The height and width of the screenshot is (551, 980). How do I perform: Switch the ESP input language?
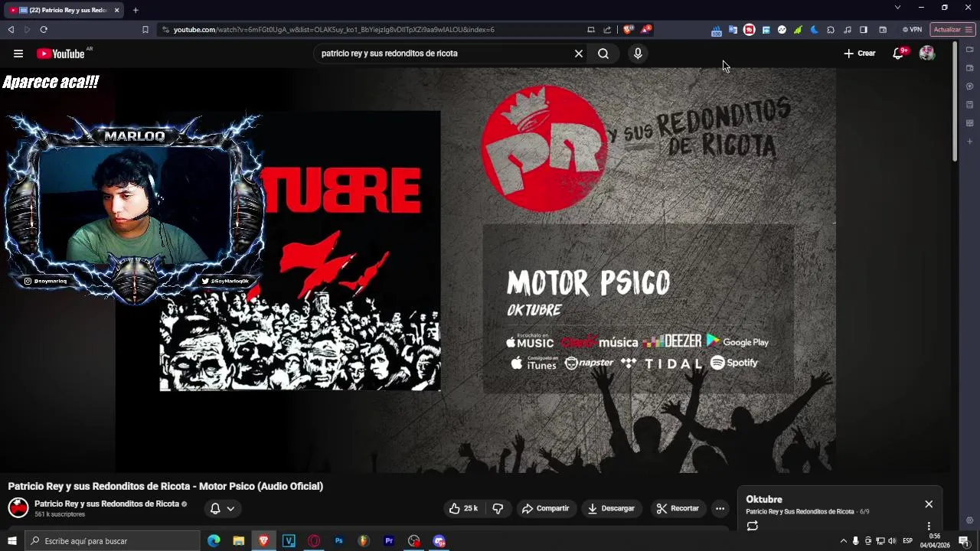coord(907,541)
